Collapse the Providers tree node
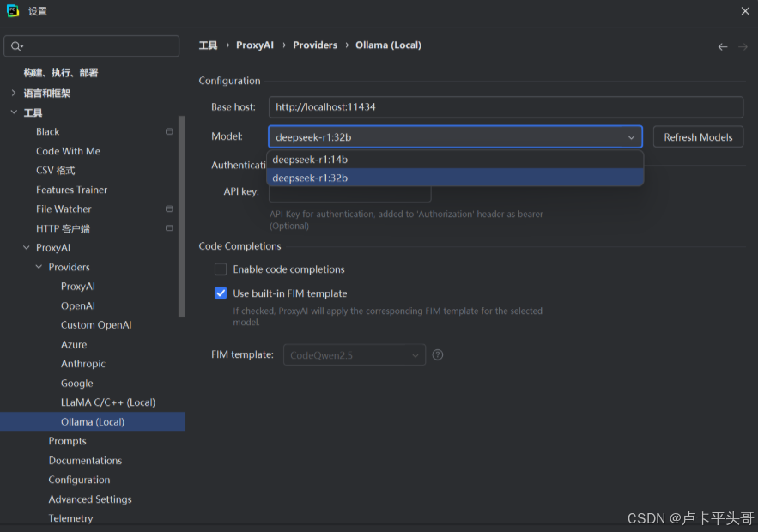 point(39,267)
